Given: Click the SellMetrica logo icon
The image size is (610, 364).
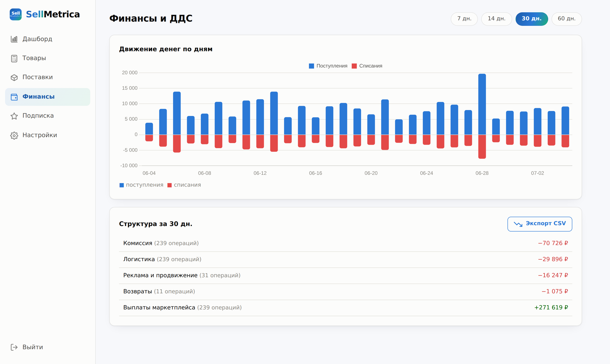Looking at the screenshot, I should click(x=16, y=14).
